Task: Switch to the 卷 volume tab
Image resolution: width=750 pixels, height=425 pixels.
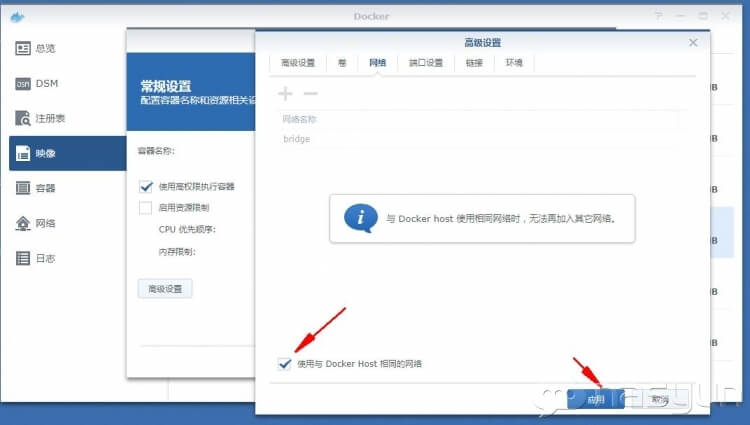Action: 342,63
